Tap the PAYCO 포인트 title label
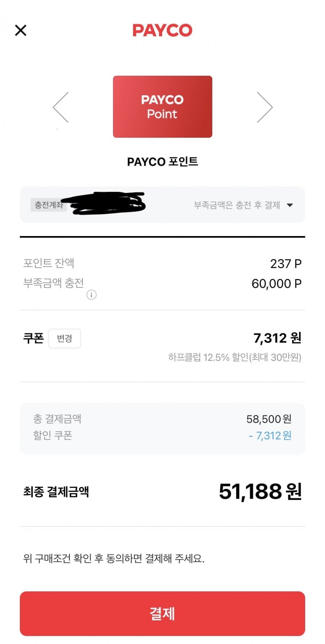Viewport: 325px width, 644px height. [162, 162]
